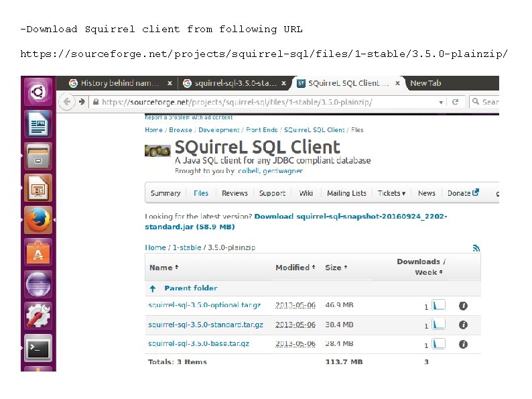Viewport: 532px width, 399px height.
Task: Open Files manager in the dock
Action: [38, 156]
